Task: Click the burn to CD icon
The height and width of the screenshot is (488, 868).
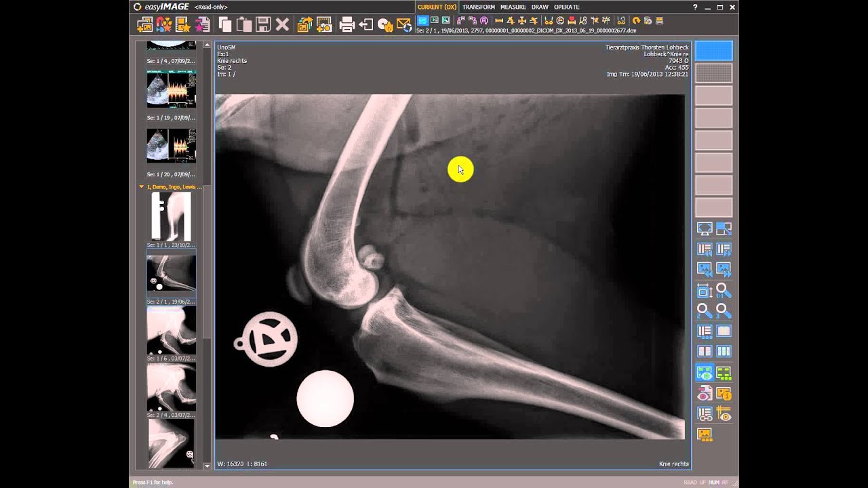Action: pos(384,25)
